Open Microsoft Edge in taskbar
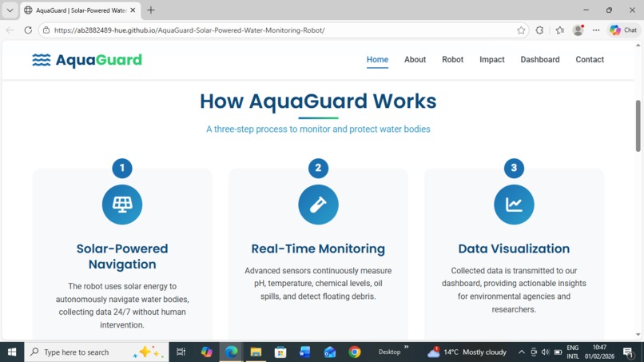Viewport: 644px width, 362px height. tap(231, 352)
